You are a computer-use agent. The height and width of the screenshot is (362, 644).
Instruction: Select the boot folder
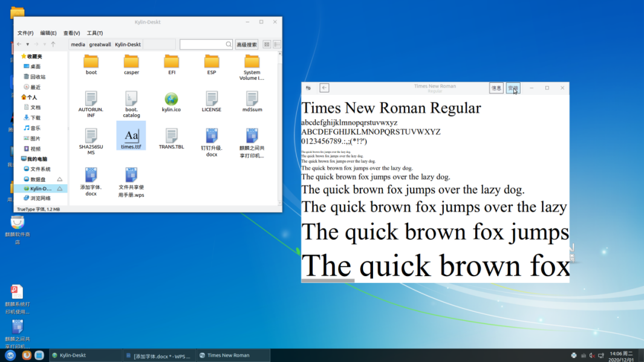click(x=91, y=63)
